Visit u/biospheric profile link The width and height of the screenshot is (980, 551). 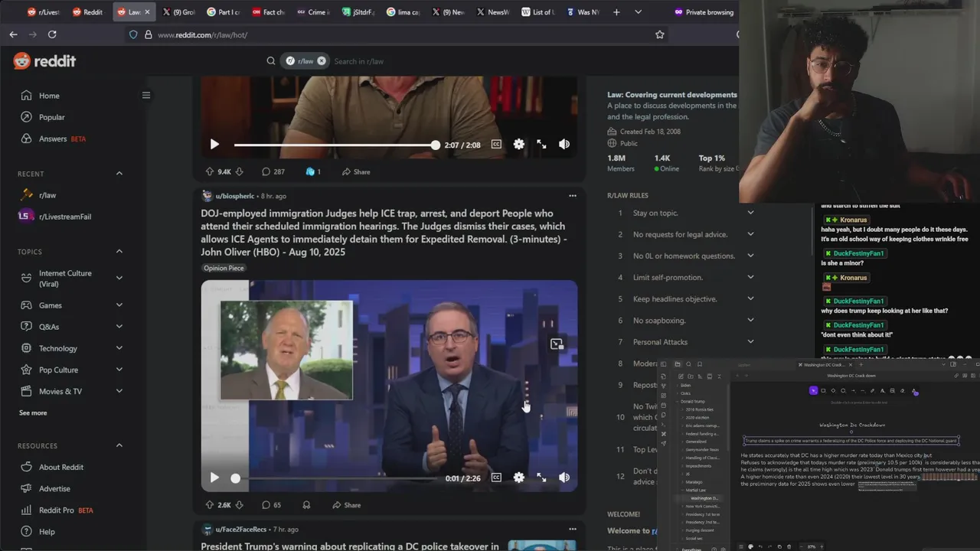click(234, 196)
